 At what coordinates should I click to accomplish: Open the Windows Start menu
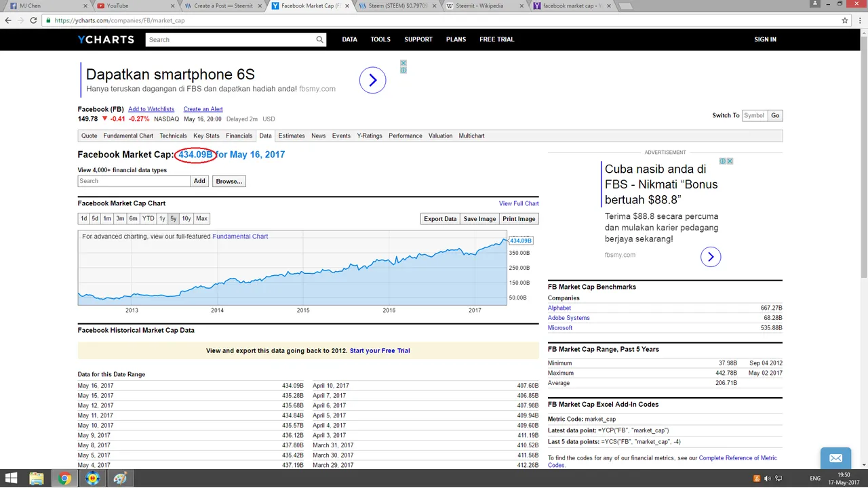pos(11,479)
